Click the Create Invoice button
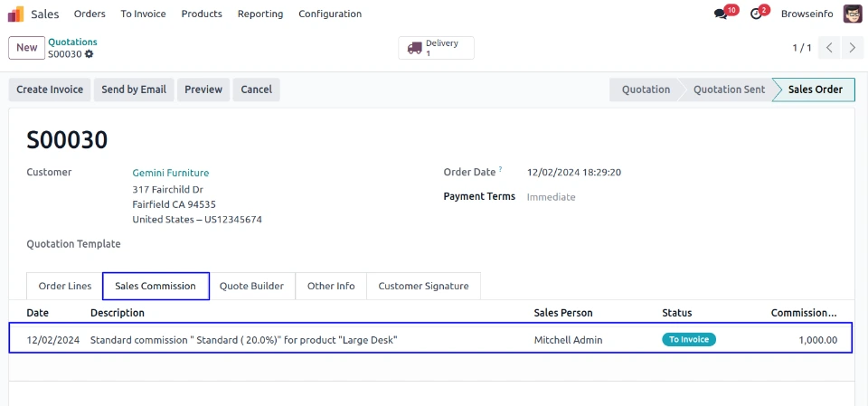 coord(50,90)
